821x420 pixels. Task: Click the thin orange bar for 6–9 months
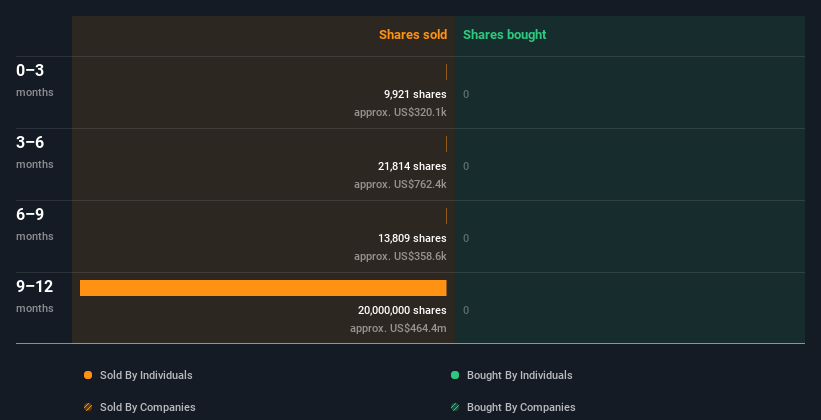pos(446,216)
